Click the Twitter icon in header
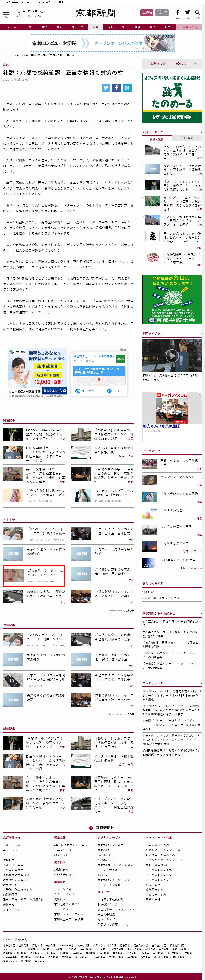 point(187,13)
